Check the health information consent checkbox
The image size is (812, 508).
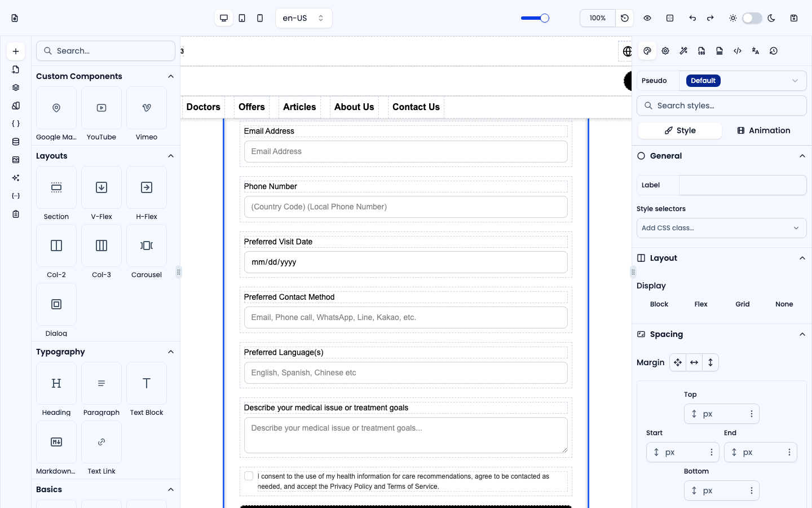point(249,476)
